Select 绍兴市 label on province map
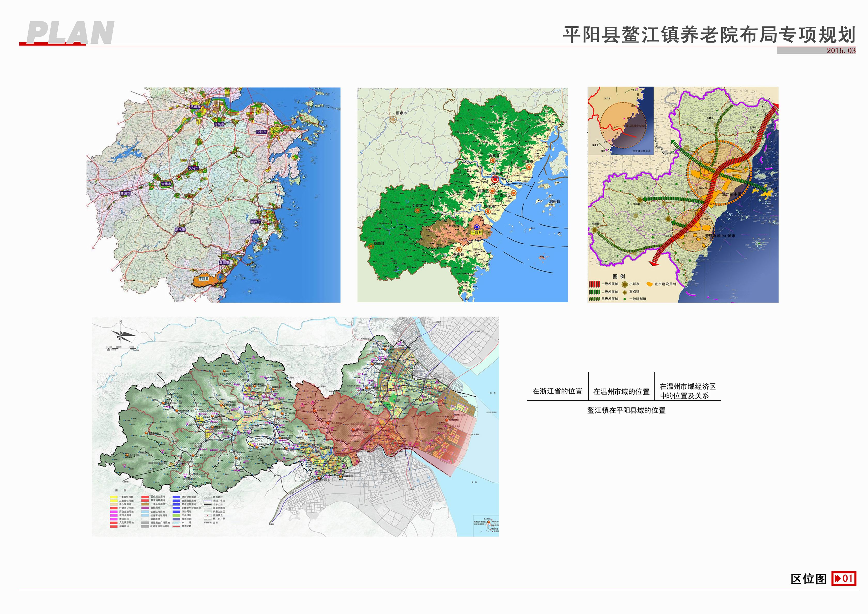Screen dimensions: 868x614 click(219, 124)
